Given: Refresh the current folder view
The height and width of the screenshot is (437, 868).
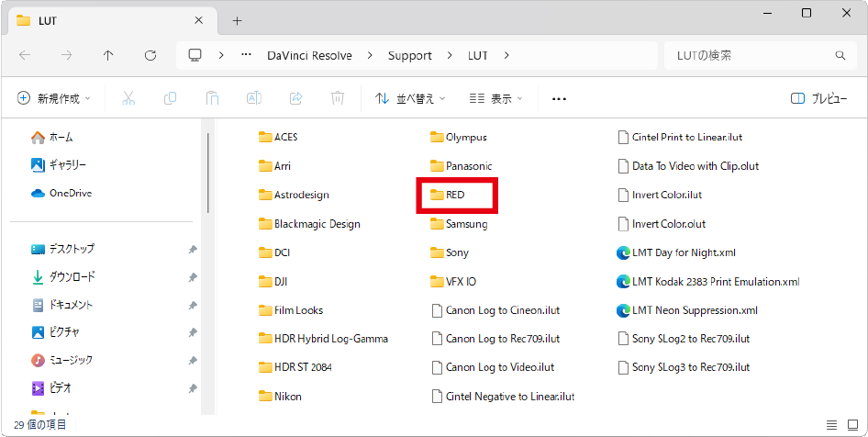Looking at the screenshot, I should point(150,55).
